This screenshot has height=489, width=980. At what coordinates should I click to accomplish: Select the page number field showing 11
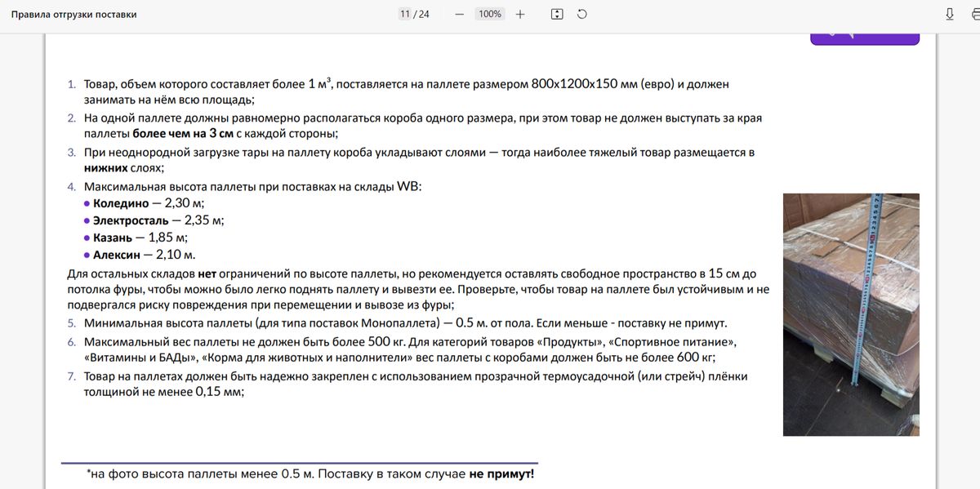[405, 15]
